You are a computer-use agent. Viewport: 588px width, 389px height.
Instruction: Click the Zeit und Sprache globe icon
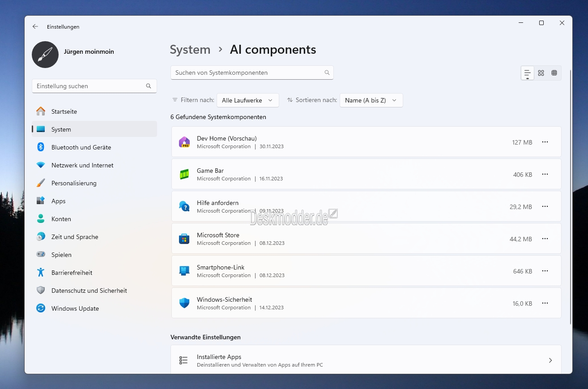click(x=41, y=237)
